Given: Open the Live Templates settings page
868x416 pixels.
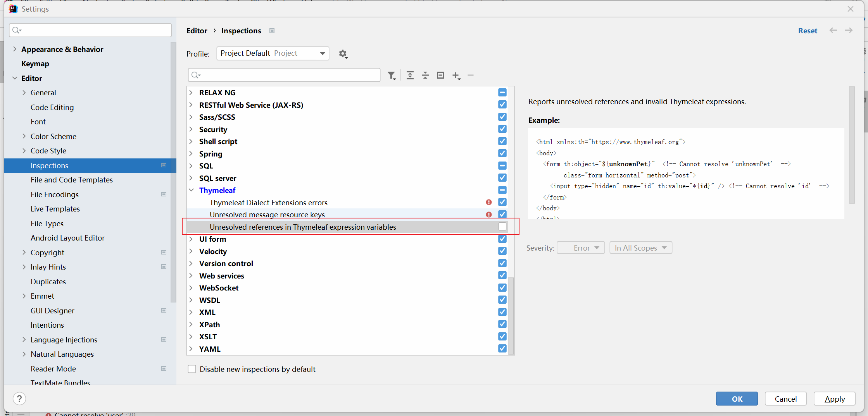Looking at the screenshot, I should [55, 209].
